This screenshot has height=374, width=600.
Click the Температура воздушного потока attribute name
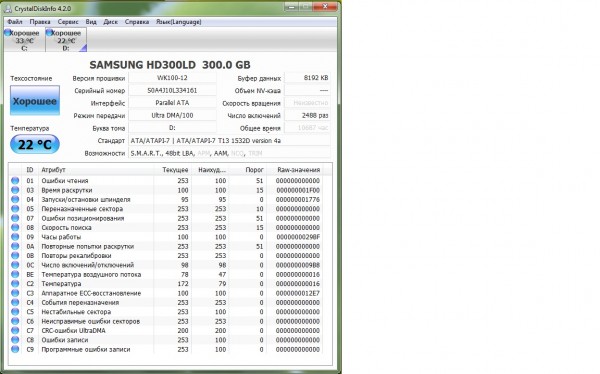click(x=91, y=274)
